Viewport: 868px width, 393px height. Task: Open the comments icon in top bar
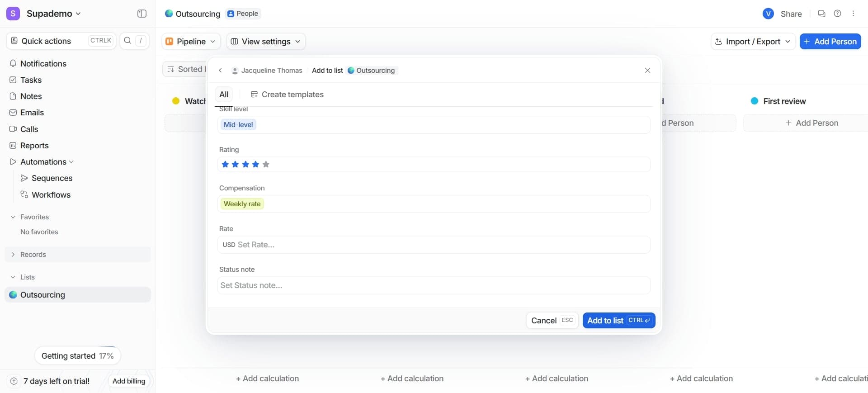821,14
